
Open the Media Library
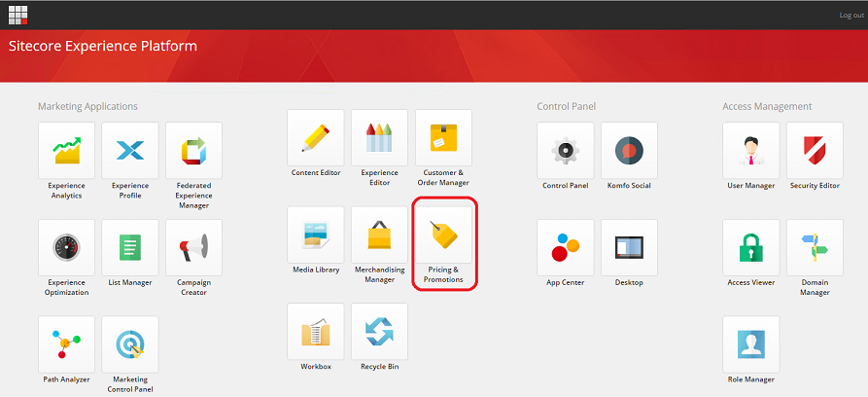(x=316, y=235)
